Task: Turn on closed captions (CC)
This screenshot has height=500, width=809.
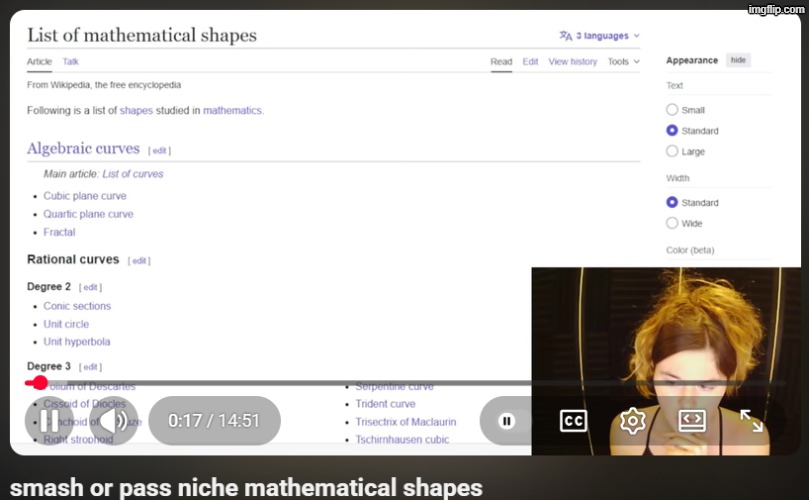Action: coord(573,421)
